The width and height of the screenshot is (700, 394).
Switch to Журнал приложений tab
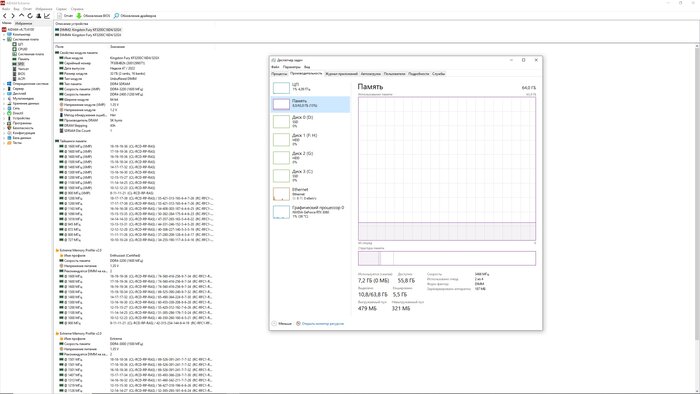coord(342,74)
